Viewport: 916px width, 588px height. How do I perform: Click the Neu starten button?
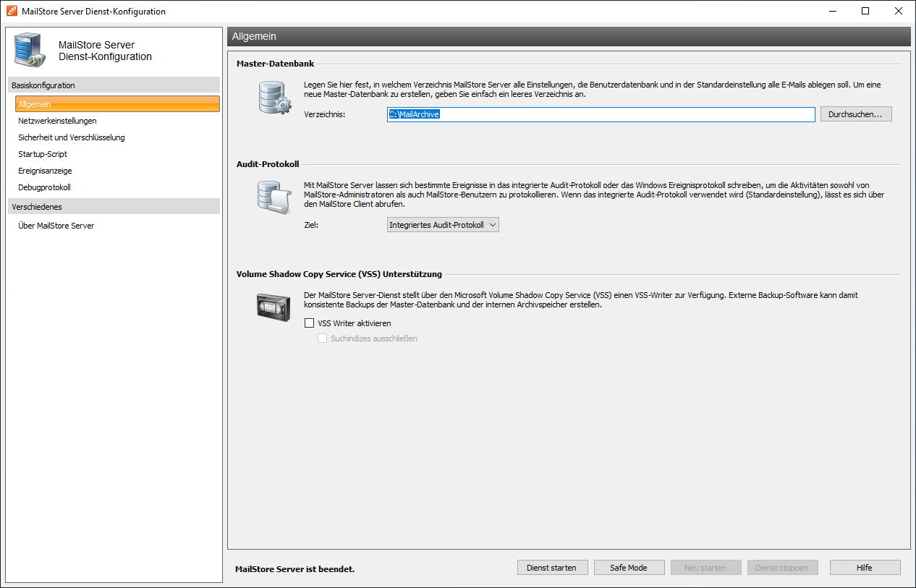[x=705, y=568]
